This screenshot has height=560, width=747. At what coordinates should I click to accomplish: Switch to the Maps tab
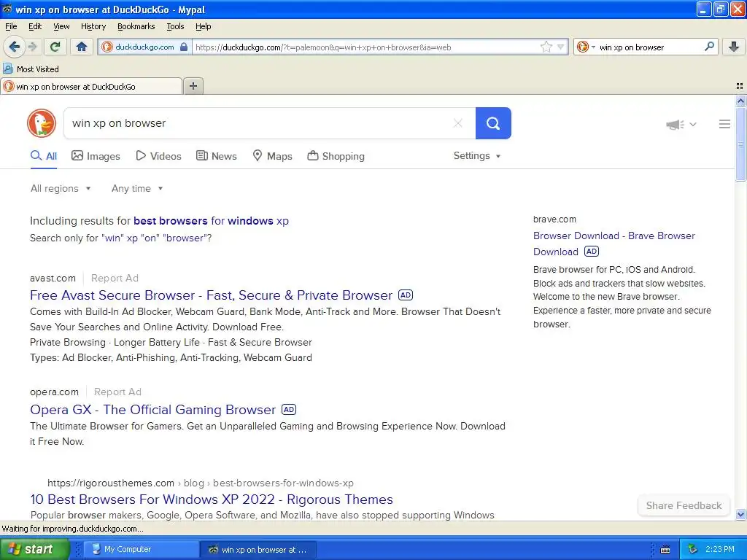click(x=272, y=156)
